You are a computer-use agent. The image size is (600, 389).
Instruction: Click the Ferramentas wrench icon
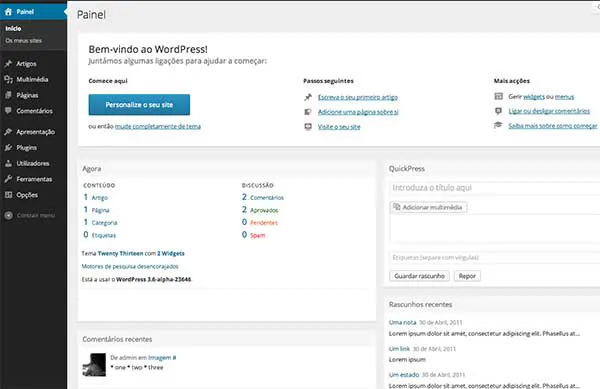(x=8, y=179)
